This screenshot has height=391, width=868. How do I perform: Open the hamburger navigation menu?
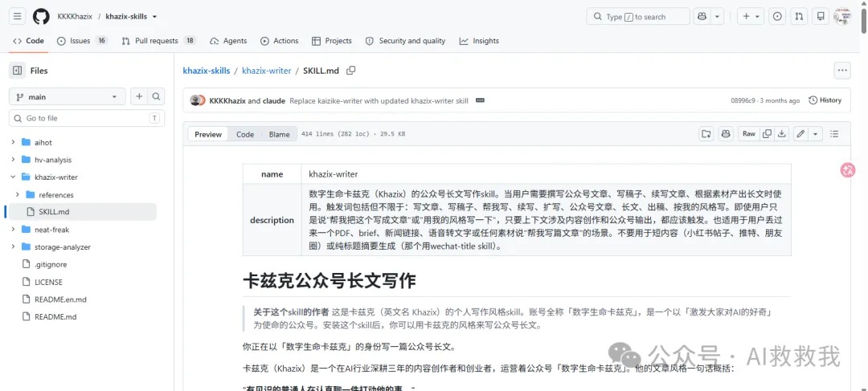[x=17, y=17]
